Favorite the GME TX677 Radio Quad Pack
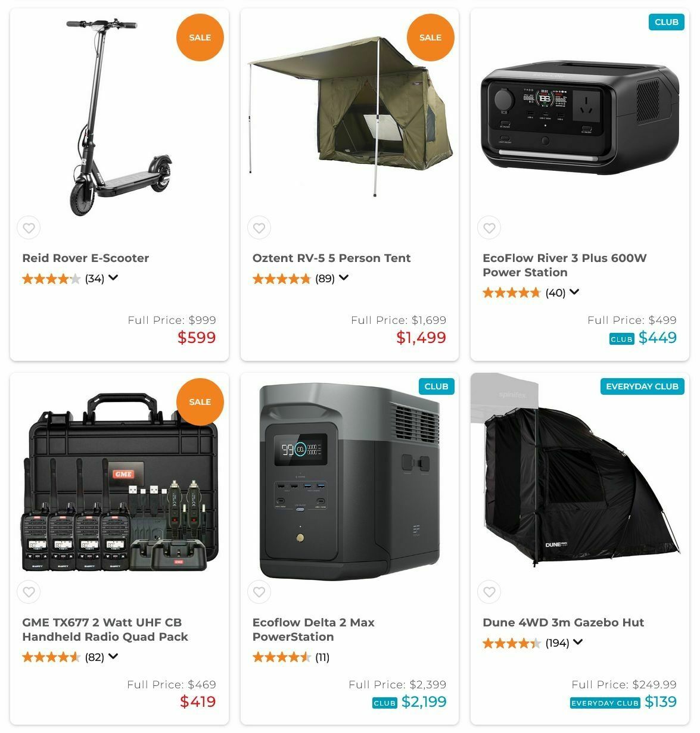700x733 pixels. tap(29, 592)
